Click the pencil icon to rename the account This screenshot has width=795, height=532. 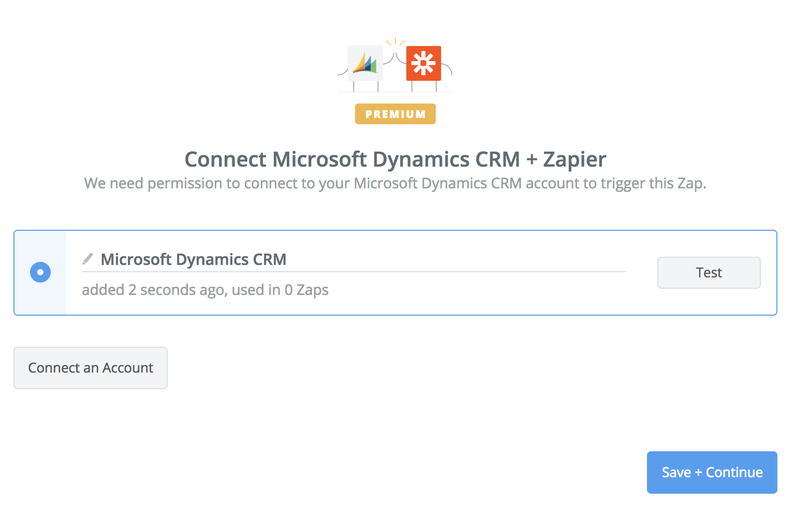pos(88,258)
